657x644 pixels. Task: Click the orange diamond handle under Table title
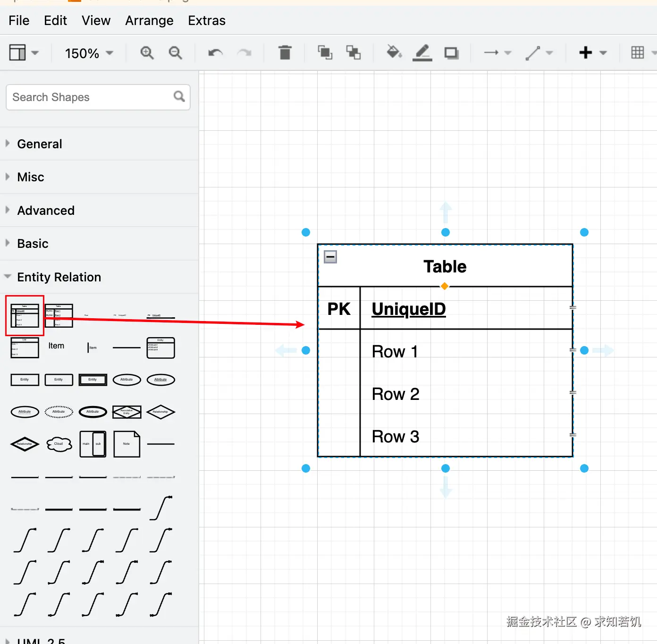445,286
